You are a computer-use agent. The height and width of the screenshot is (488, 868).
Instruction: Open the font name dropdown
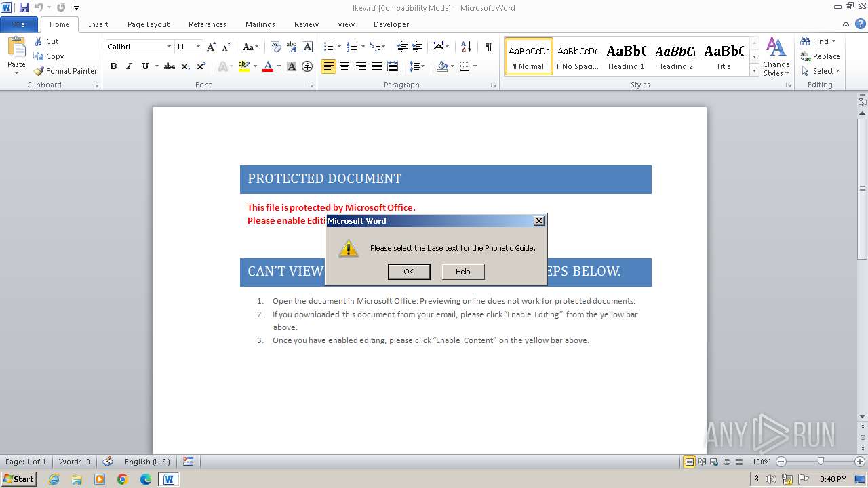[169, 47]
